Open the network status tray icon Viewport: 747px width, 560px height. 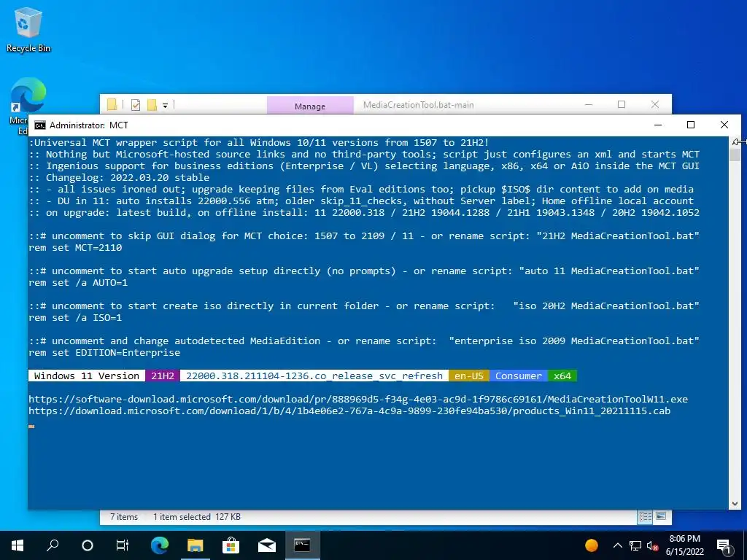[635, 545]
